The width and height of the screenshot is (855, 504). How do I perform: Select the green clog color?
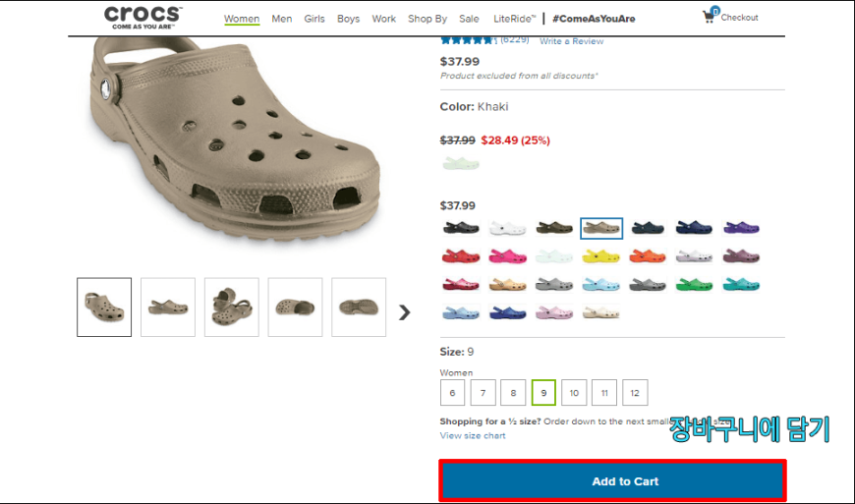point(694,285)
